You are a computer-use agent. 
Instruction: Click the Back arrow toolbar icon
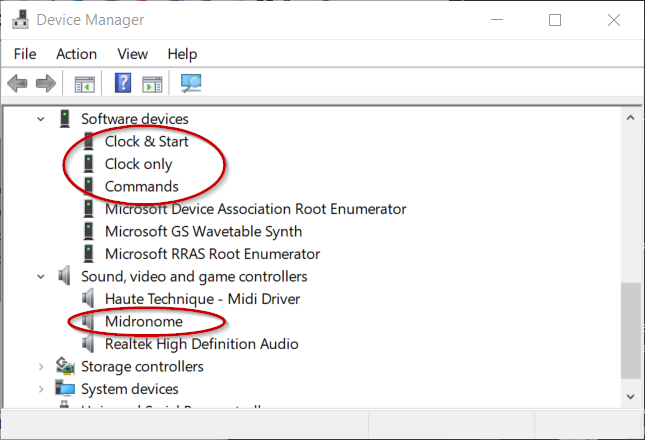tap(17, 83)
